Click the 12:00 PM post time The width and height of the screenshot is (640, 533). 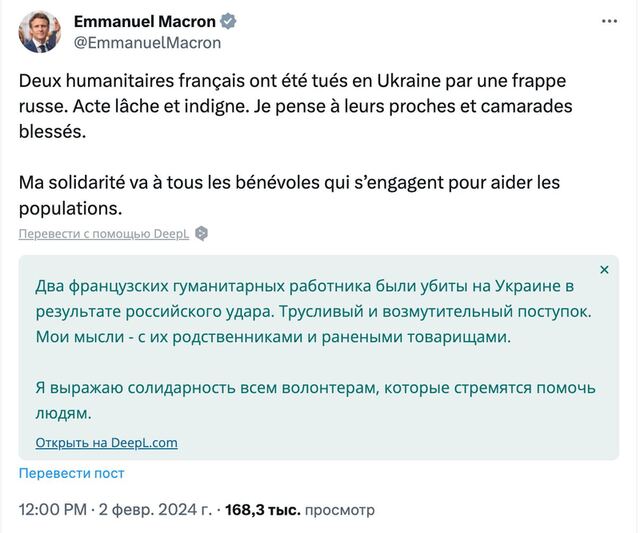click(52, 510)
